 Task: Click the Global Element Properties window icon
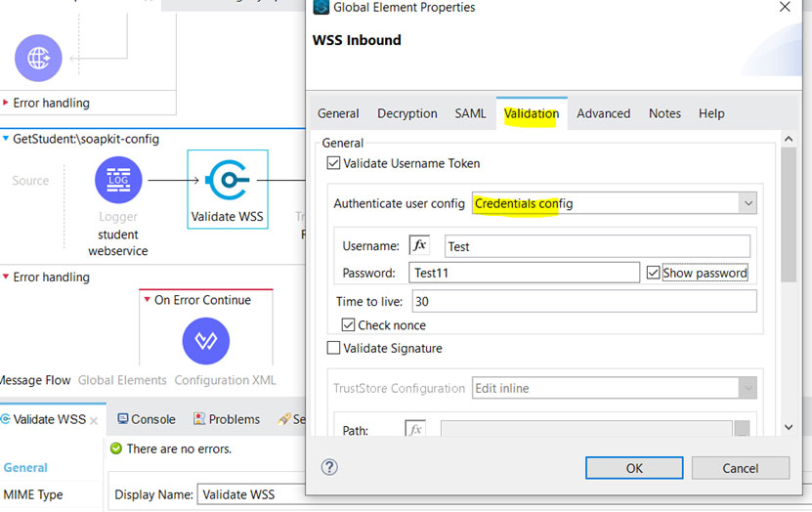[x=321, y=7]
